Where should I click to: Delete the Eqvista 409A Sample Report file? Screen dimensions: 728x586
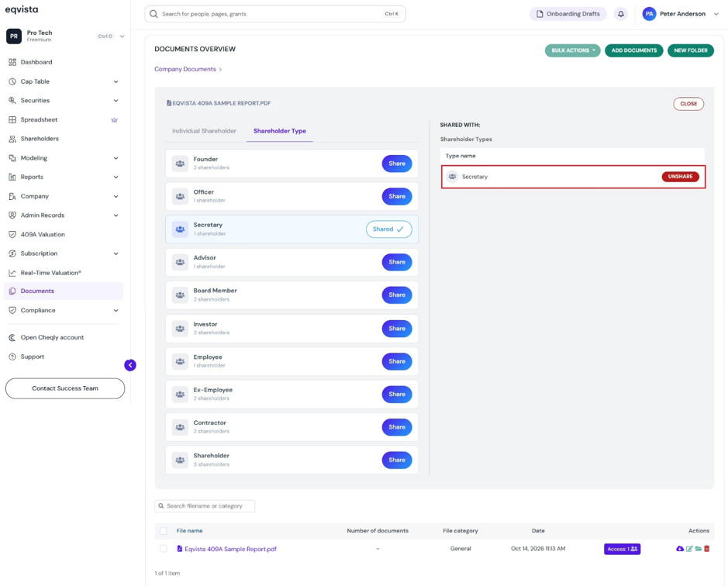coord(706,548)
